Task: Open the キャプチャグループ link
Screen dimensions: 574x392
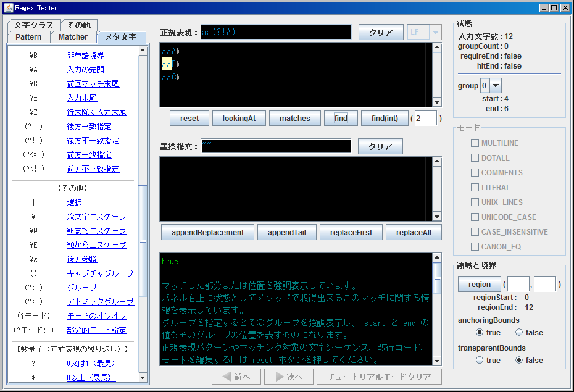Action: pos(101,273)
